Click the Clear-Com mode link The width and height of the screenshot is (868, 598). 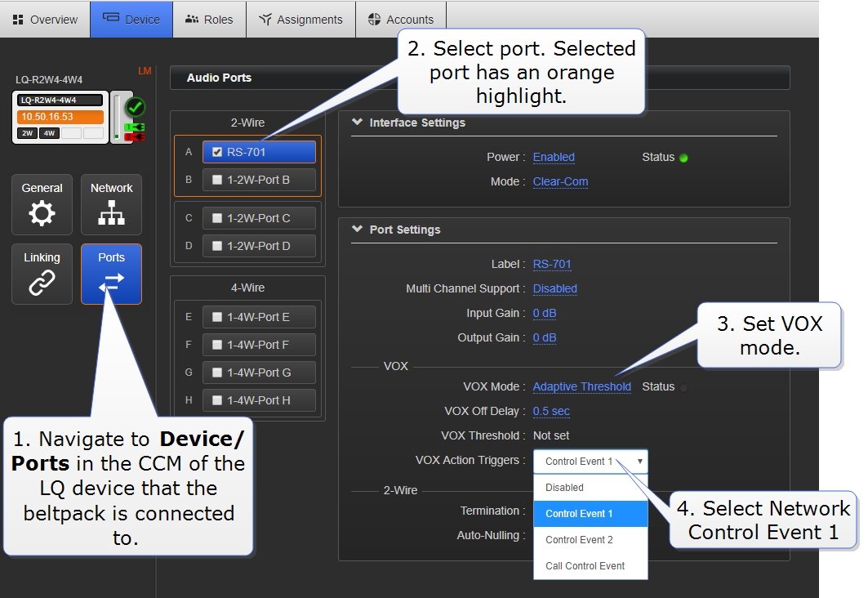[x=560, y=182]
